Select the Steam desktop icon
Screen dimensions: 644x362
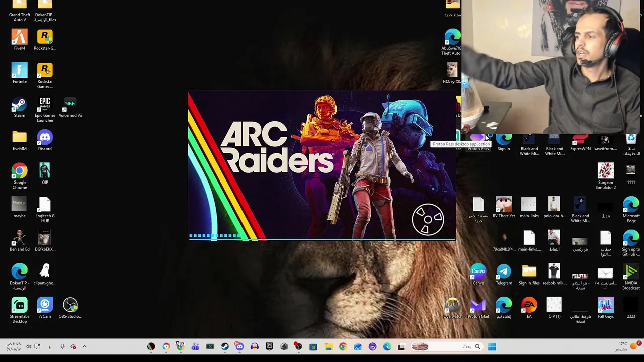[19, 107]
